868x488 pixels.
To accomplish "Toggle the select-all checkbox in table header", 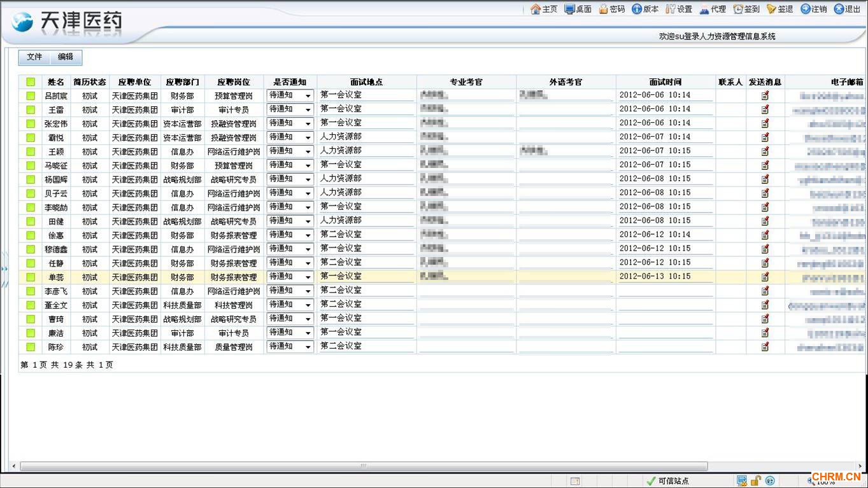I will pos(31,82).
